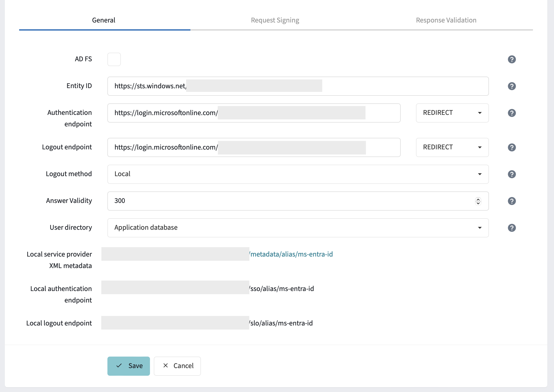Show help for Answer Validity
554x392 pixels.
click(x=512, y=201)
